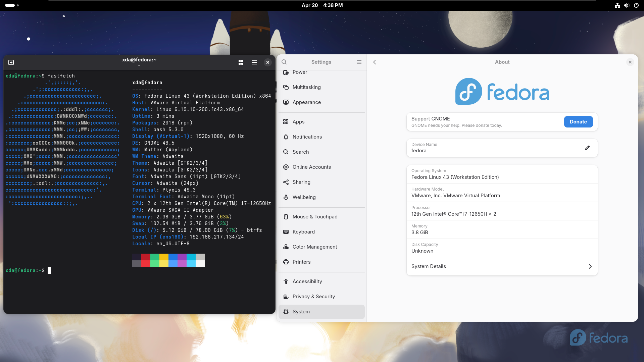Click network icon in top bar

(617, 5)
